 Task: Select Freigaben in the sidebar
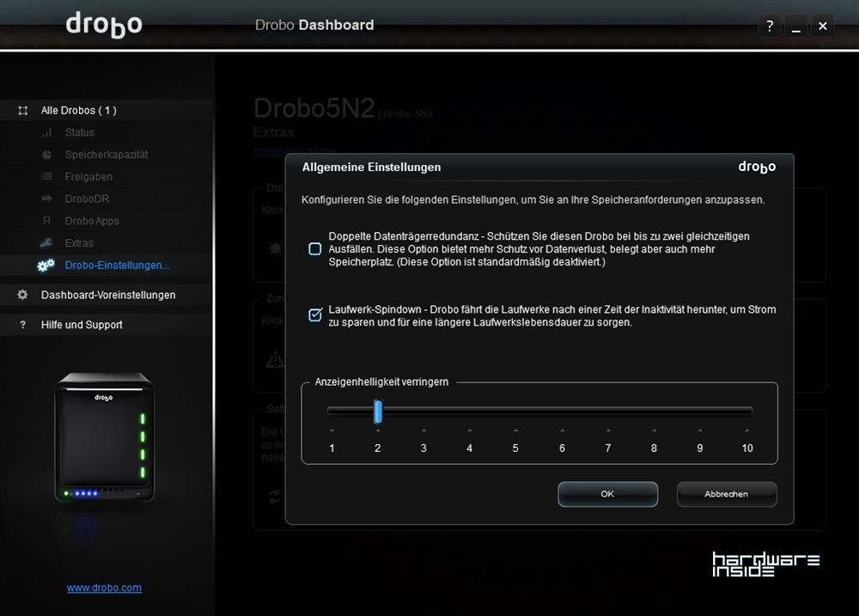88,176
